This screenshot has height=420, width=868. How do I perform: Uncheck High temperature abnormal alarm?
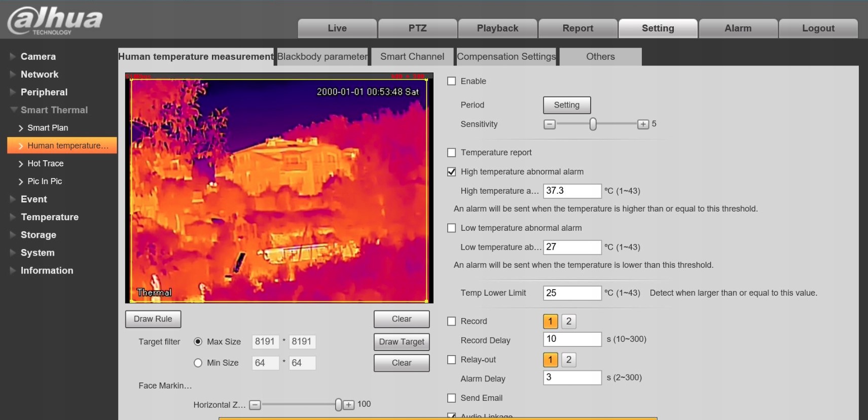[x=452, y=172]
